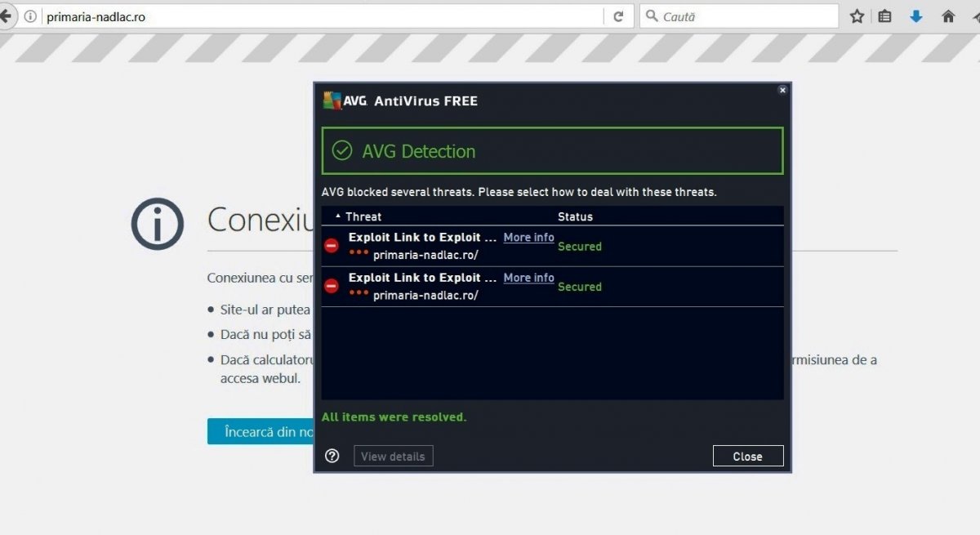Click the AVG Detection heading text

coord(419,151)
